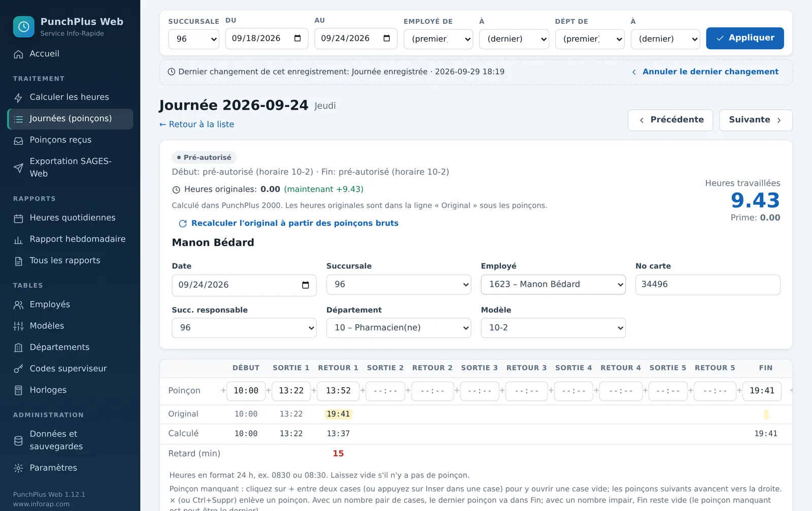Click Annuler le dernier changement link

point(705,72)
